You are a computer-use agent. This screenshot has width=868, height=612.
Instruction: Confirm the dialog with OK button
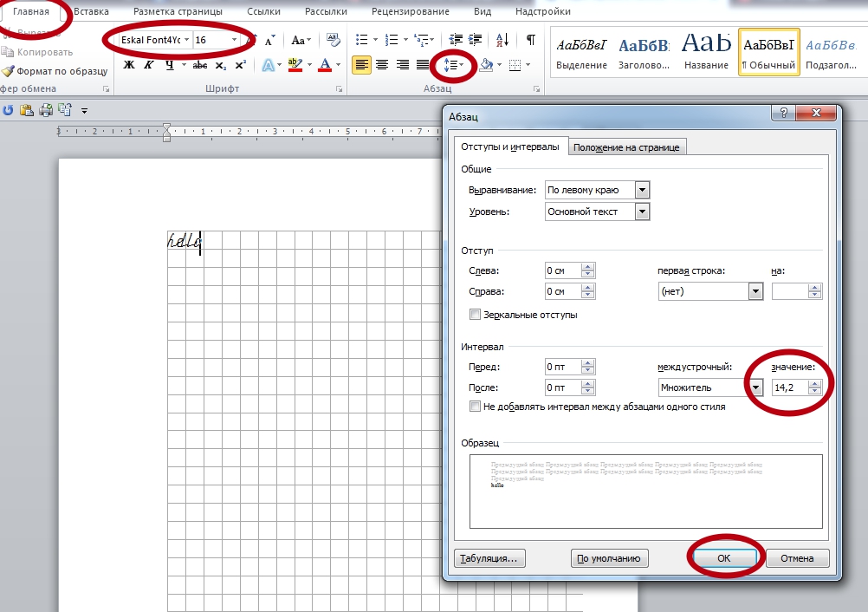pos(724,558)
